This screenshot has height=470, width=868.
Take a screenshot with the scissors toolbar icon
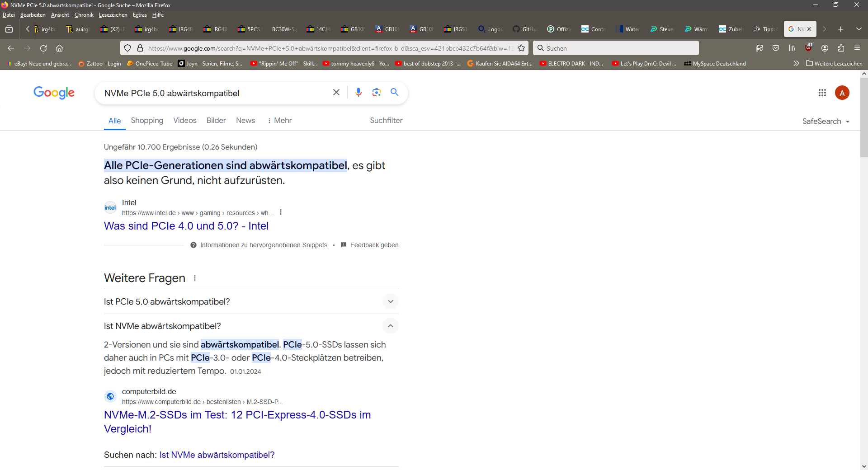point(759,48)
